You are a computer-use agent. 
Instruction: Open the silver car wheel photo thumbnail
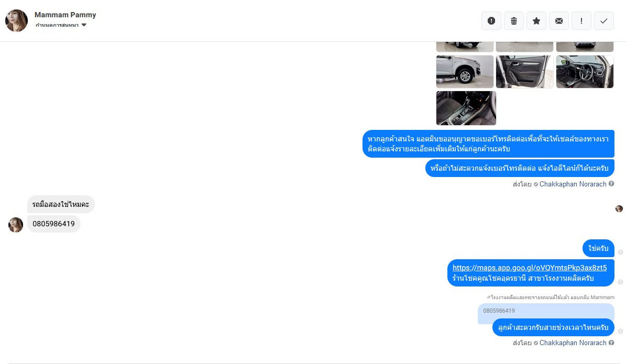click(465, 72)
